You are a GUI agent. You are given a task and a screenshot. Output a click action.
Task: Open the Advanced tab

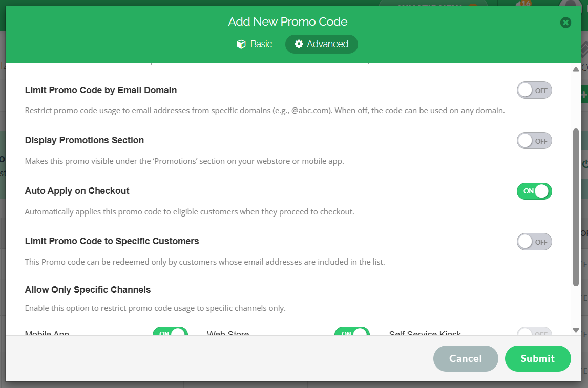322,44
